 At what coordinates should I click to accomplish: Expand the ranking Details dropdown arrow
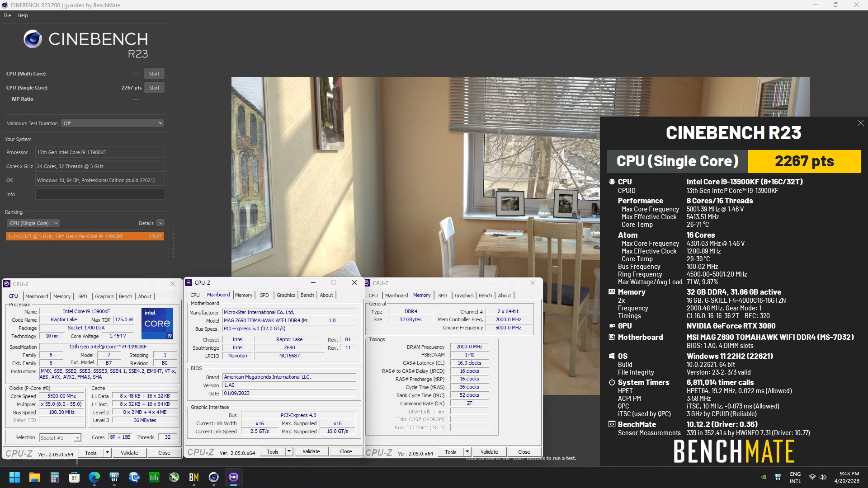(160, 223)
